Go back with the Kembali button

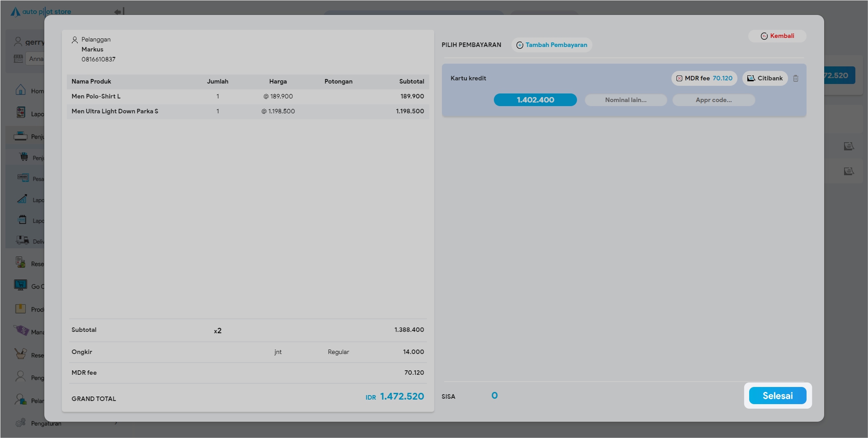pos(777,36)
